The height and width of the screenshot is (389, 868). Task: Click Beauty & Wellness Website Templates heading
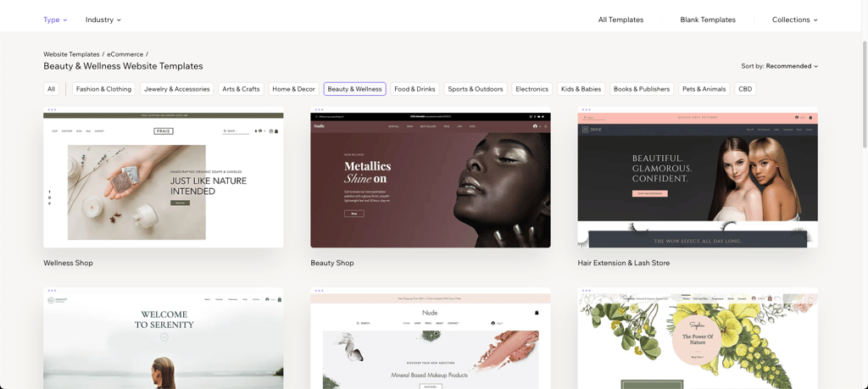[123, 66]
